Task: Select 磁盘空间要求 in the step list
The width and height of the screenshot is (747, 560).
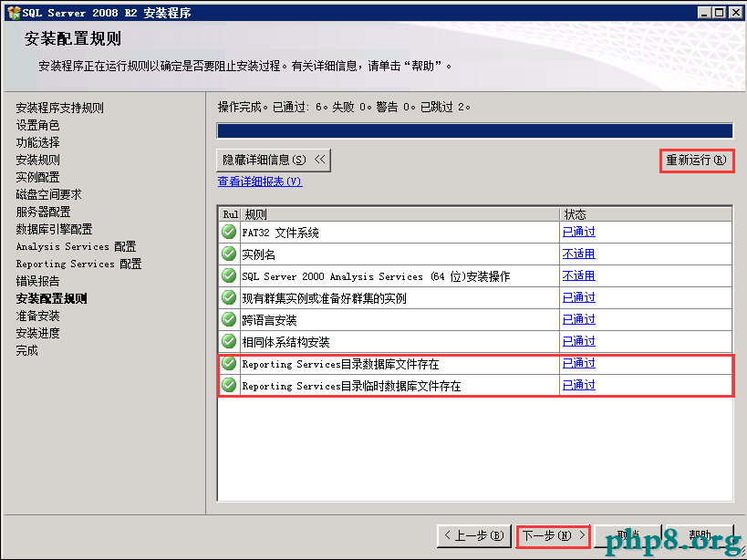Action: tap(48, 194)
